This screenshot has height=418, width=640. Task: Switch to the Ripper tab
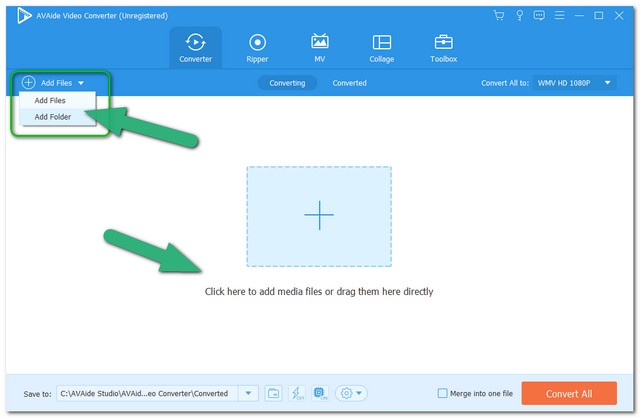257,48
